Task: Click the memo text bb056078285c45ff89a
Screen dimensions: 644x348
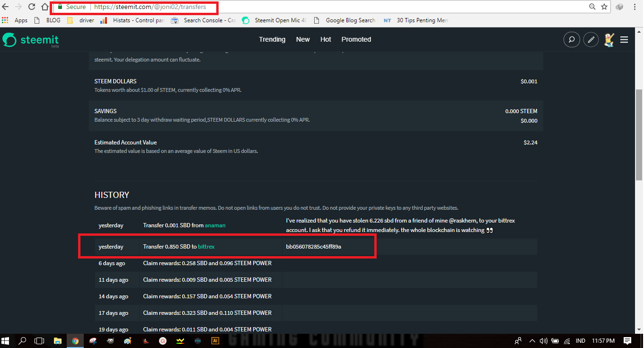Action: (314, 247)
